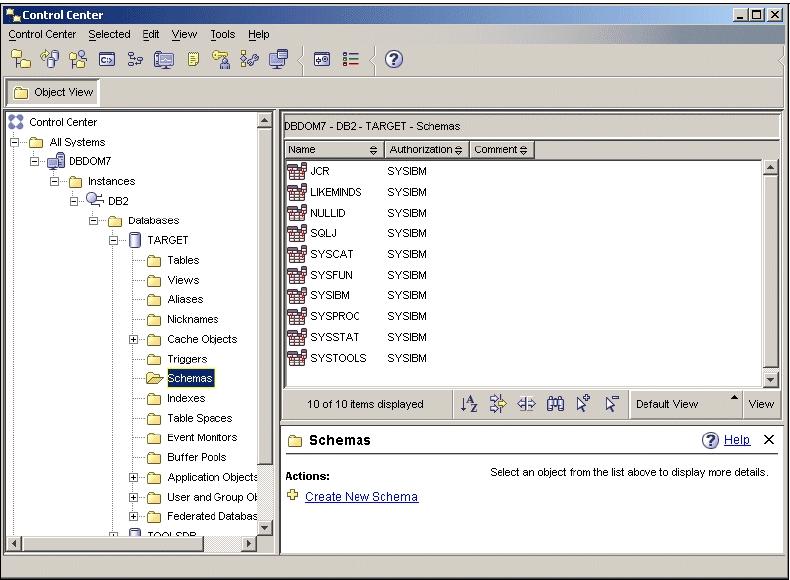Open the Command Editor toolbar icon
790x580 pixels.
106,59
